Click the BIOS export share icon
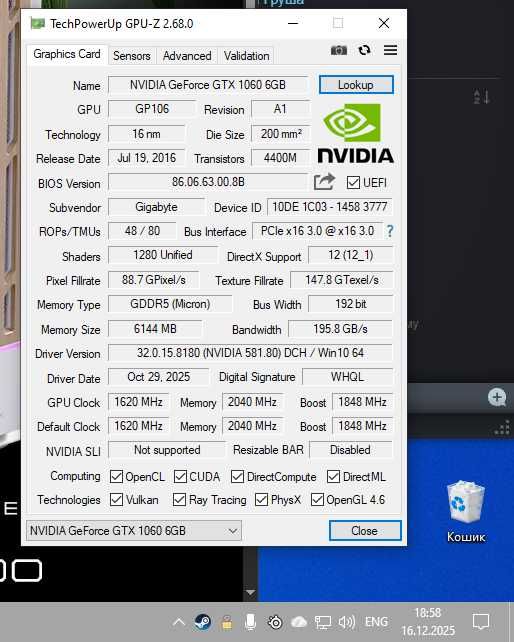514x642 pixels. coord(324,182)
